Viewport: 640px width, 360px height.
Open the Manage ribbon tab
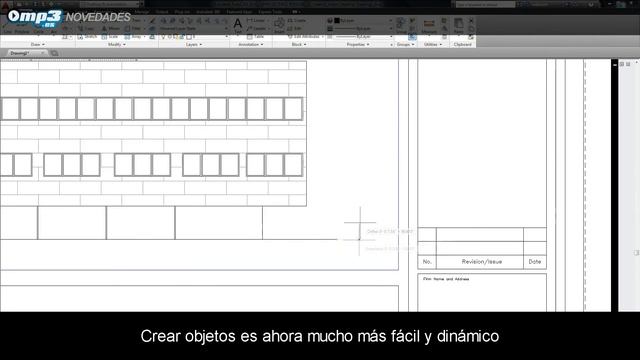(142, 12)
